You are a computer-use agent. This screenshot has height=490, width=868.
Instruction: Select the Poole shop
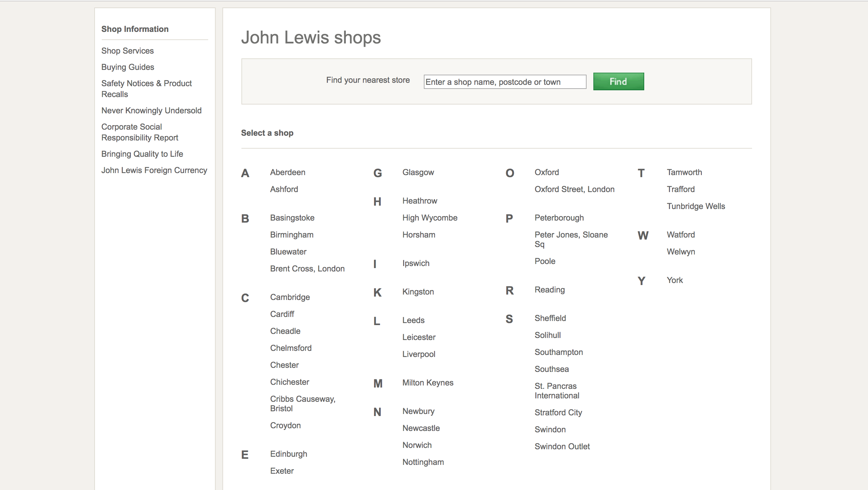click(x=545, y=261)
